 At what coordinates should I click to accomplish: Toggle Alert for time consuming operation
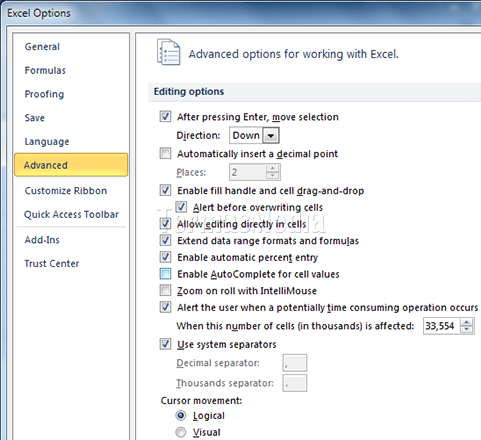[x=165, y=307]
